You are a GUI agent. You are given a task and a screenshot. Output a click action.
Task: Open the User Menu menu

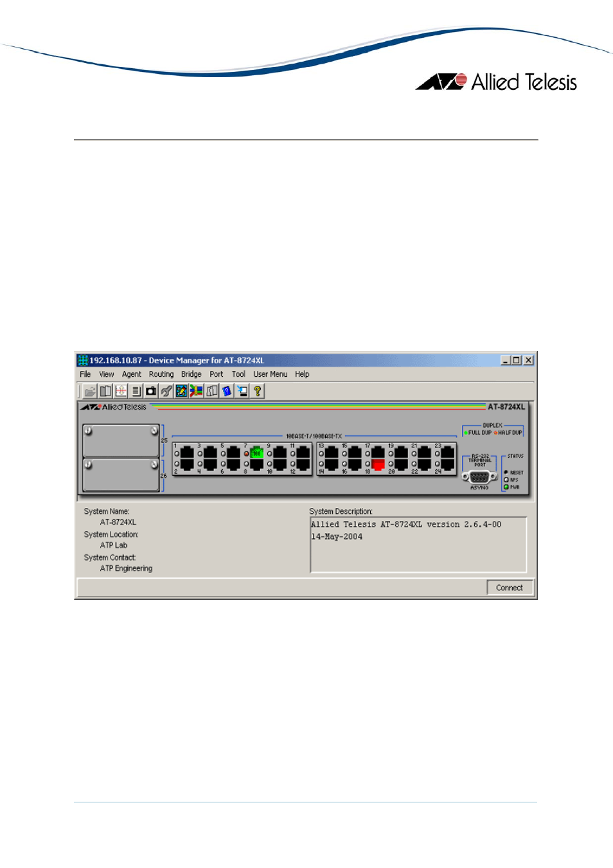[271, 374]
